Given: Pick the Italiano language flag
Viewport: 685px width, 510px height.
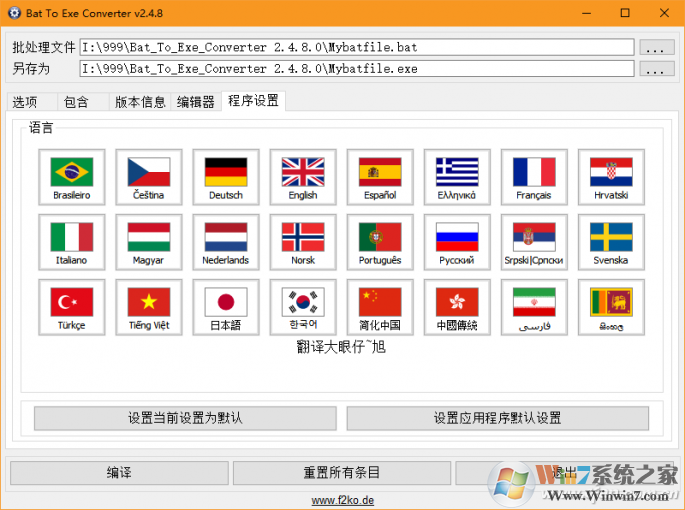Looking at the screenshot, I should click(72, 242).
